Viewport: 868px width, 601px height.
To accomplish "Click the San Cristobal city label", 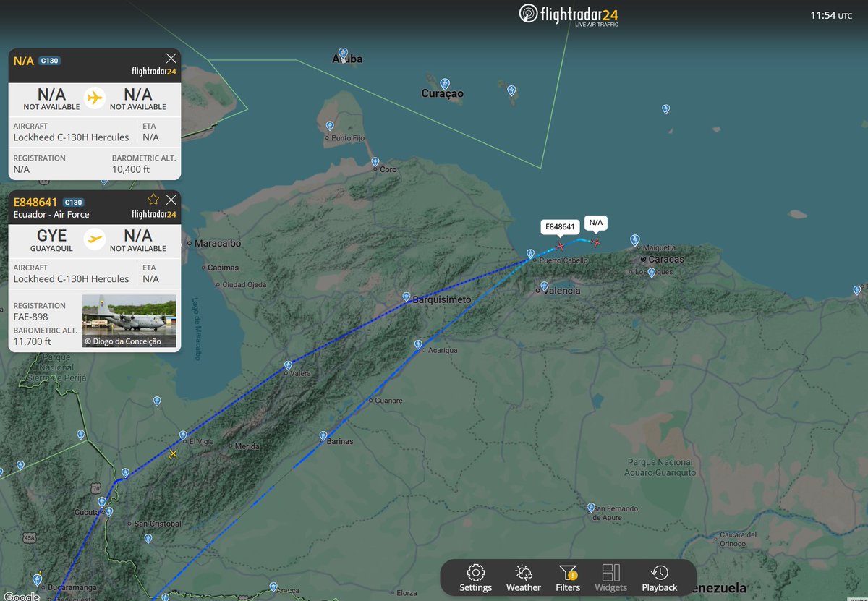I will point(157,524).
